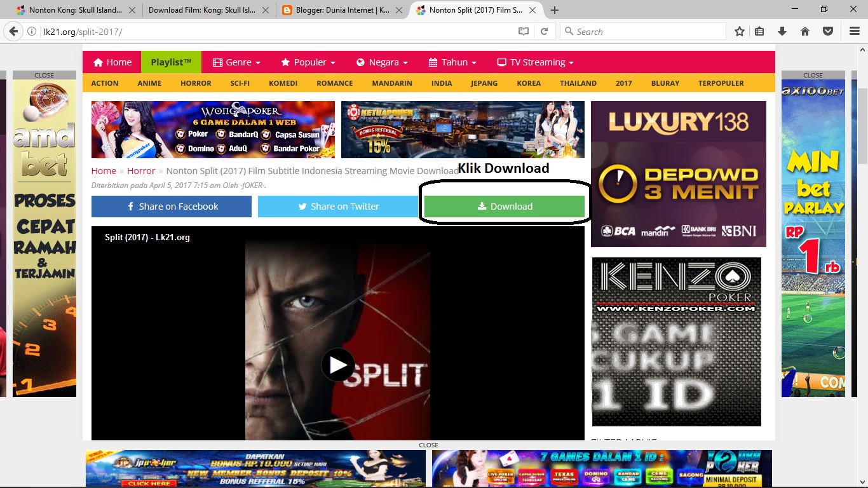Close the Download Film: Kong tab
The width and height of the screenshot is (868, 488).
[265, 10]
